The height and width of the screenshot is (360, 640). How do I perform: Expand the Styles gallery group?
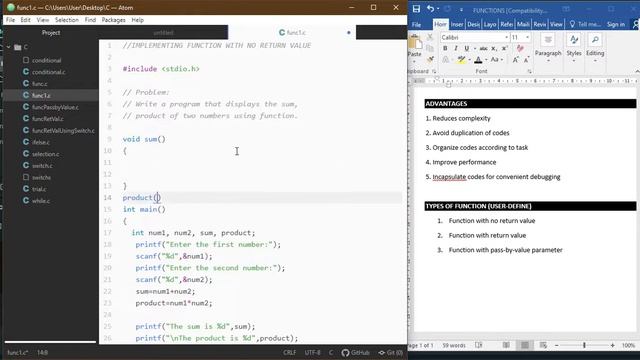(x=574, y=48)
